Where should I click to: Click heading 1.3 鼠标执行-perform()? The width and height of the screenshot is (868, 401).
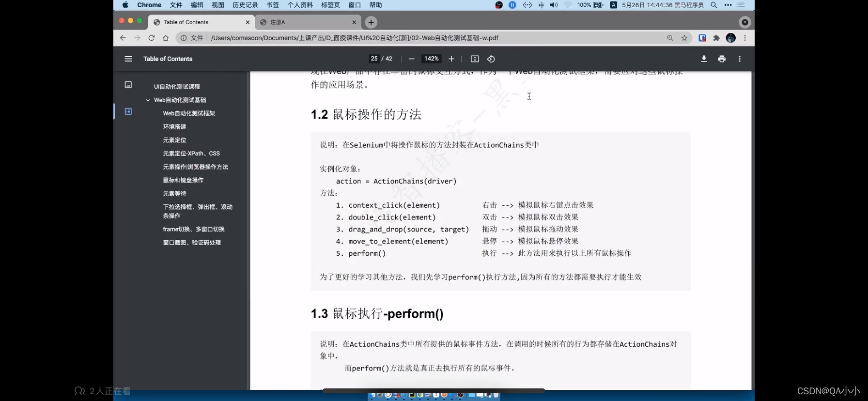pos(377,314)
